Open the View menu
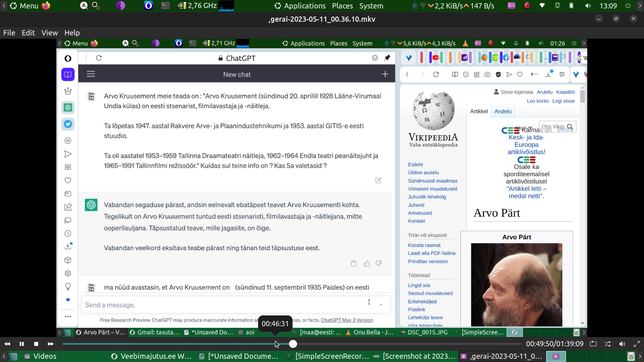Viewport: 644px width, 362px height. click(50, 33)
